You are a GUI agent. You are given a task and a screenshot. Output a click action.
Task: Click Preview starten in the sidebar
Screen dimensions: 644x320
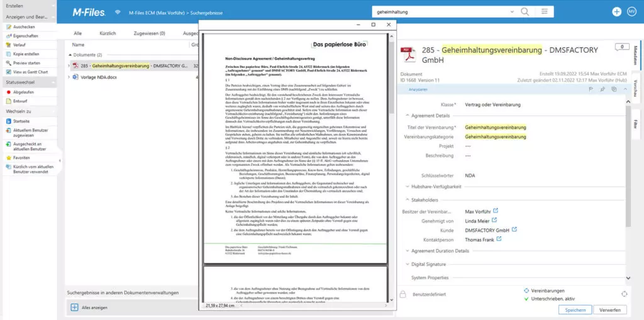(x=26, y=63)
